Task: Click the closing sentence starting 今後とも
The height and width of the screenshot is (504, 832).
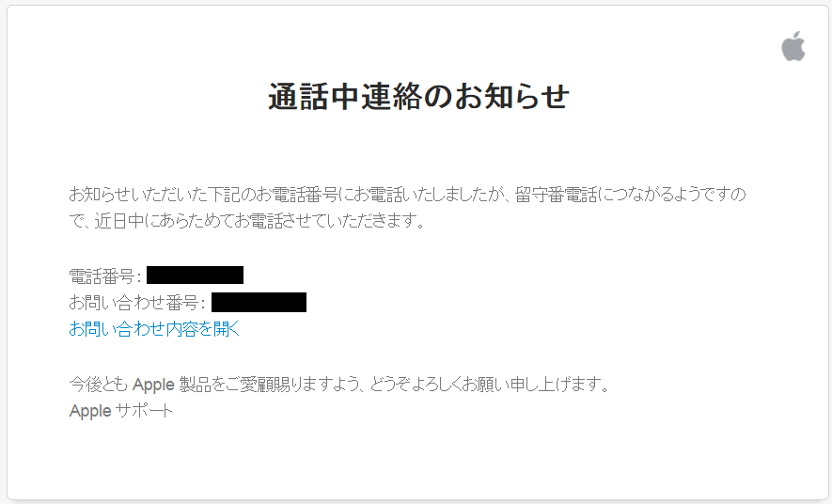Action: pos(339,384)
